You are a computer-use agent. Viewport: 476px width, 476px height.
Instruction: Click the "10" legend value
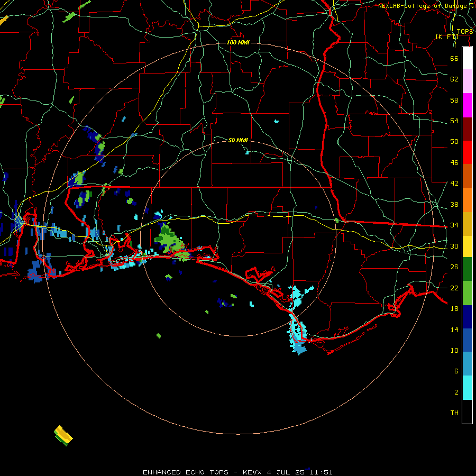click(454, 351)
